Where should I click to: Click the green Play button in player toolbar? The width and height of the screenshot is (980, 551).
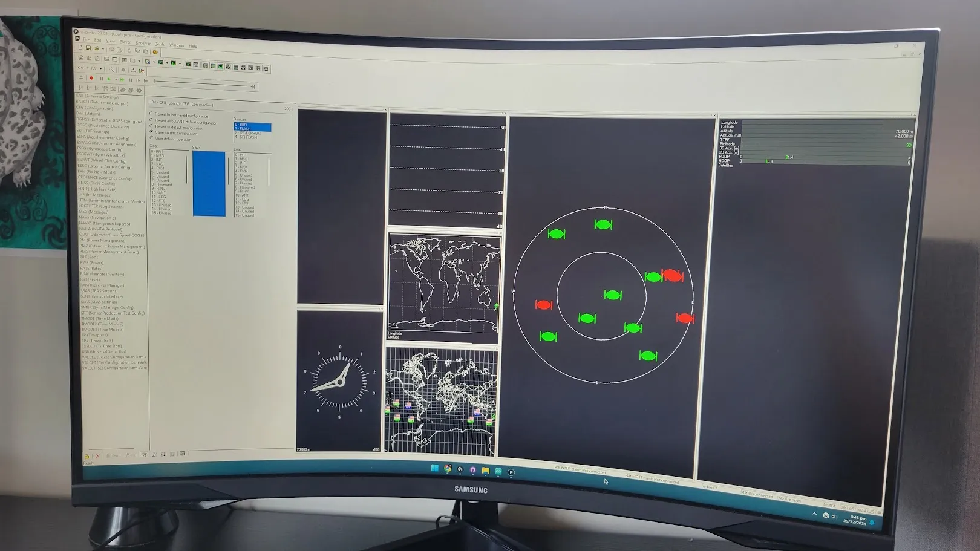coord(109,79)
